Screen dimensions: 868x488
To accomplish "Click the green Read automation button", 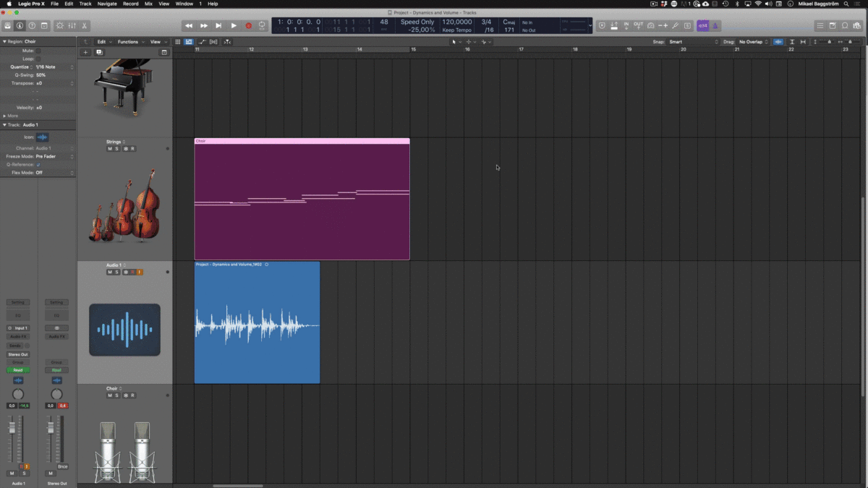I will click(x=17, y=369).
